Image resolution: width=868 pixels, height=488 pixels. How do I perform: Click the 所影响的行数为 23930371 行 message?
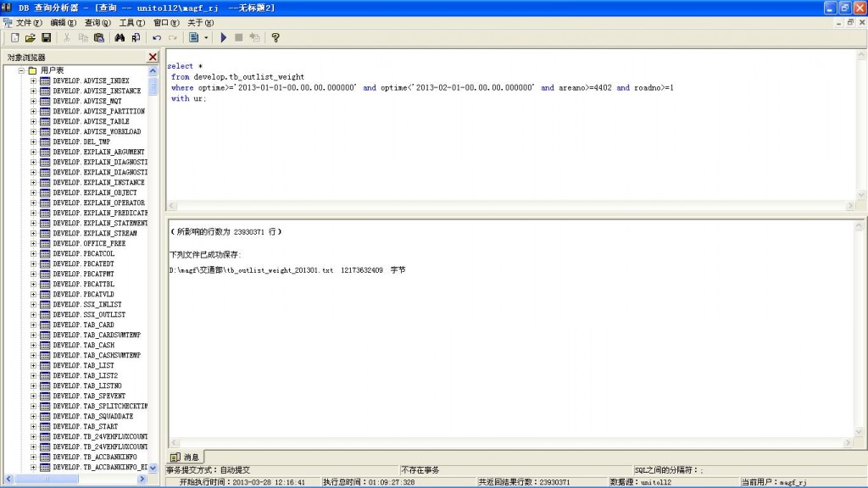(225, 232)
